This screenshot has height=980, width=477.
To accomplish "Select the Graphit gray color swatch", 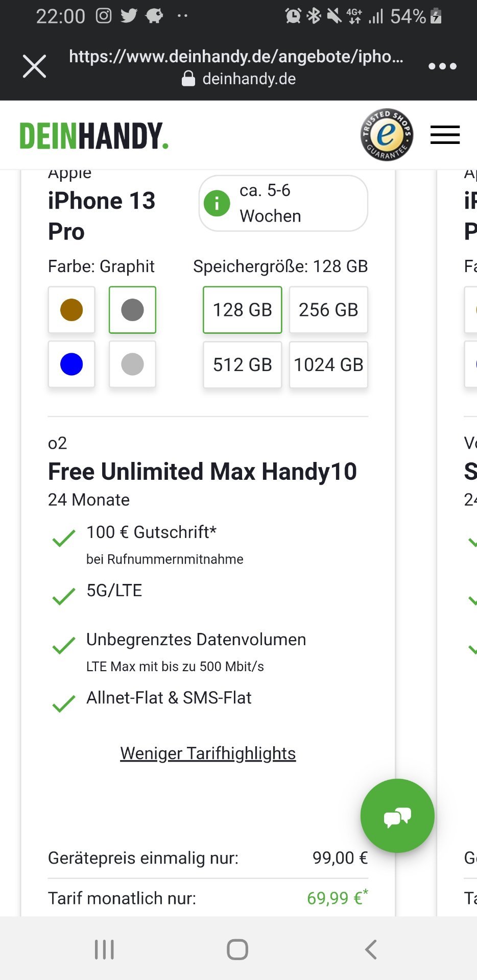I will click(x=132, y=310).
